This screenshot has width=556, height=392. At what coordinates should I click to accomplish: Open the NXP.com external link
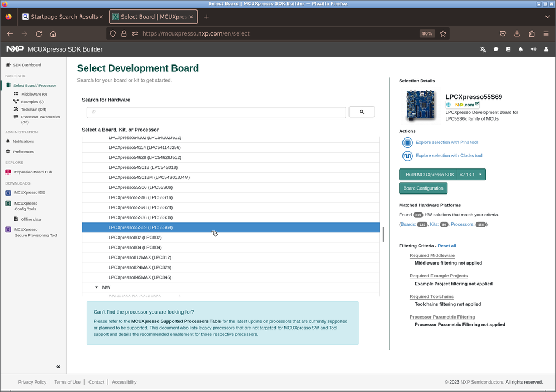pos(462,105)
